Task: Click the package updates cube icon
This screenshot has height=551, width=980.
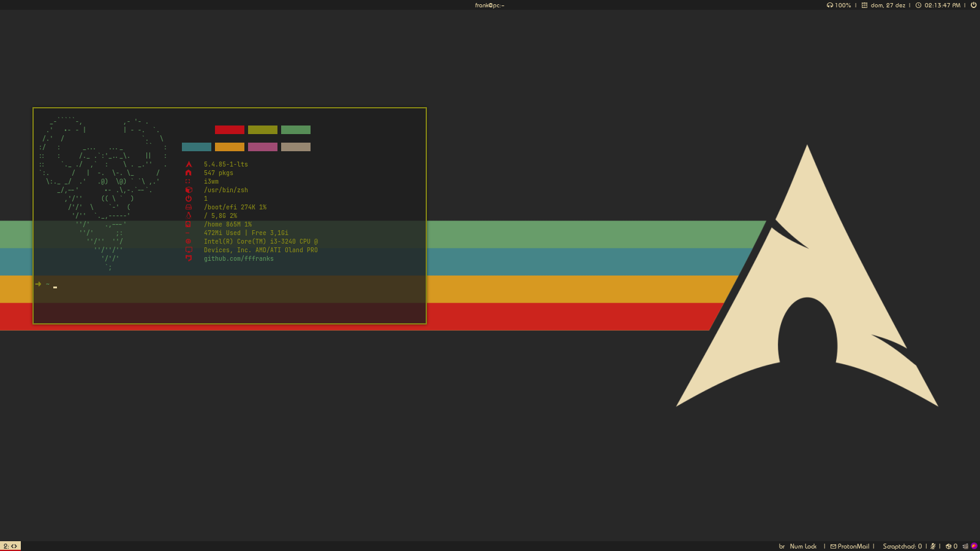Action: [x=949, y=546]
